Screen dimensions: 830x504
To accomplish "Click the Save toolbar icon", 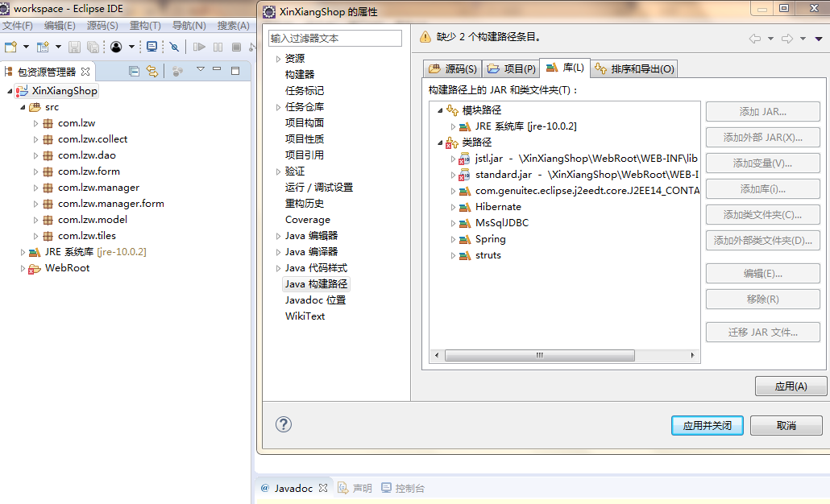I will point(74,47).
